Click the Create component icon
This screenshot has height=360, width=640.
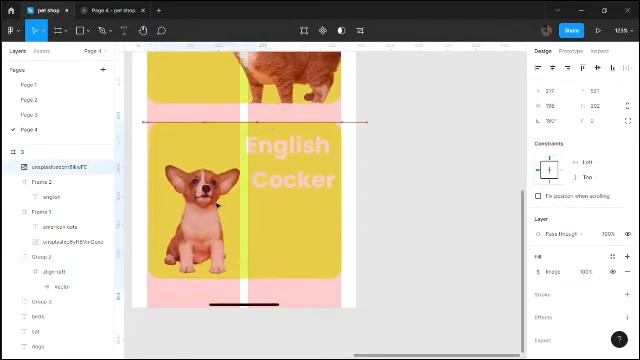(x=322, y=31)
